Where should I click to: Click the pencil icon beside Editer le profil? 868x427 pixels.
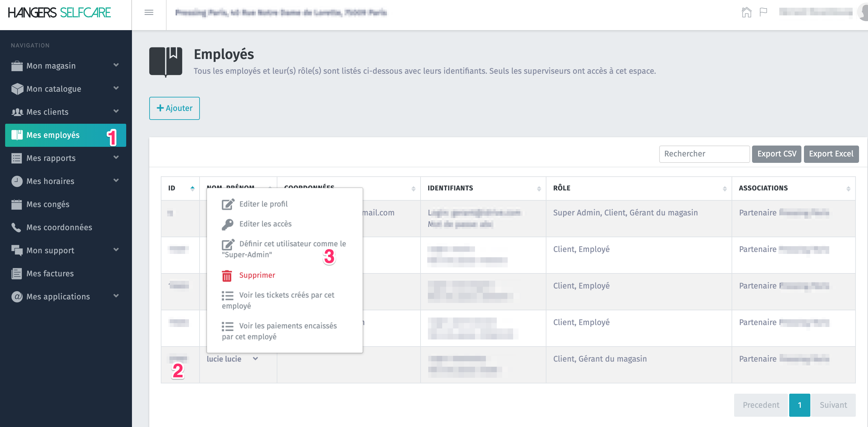(228, 205)
